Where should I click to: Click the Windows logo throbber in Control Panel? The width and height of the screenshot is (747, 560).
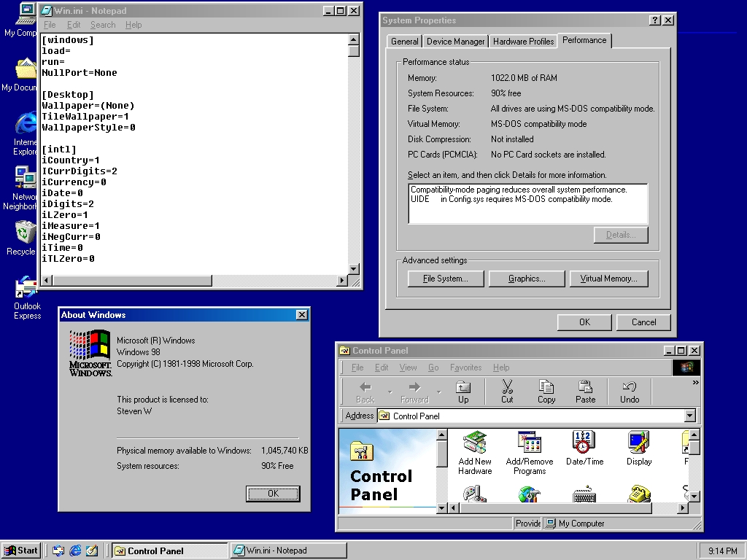(686, 367)
